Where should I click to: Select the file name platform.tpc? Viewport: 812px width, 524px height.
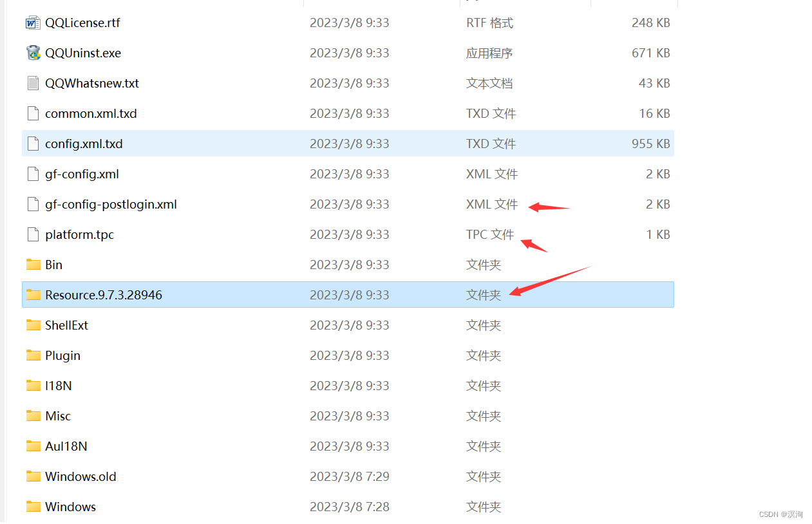pos(79,235)
